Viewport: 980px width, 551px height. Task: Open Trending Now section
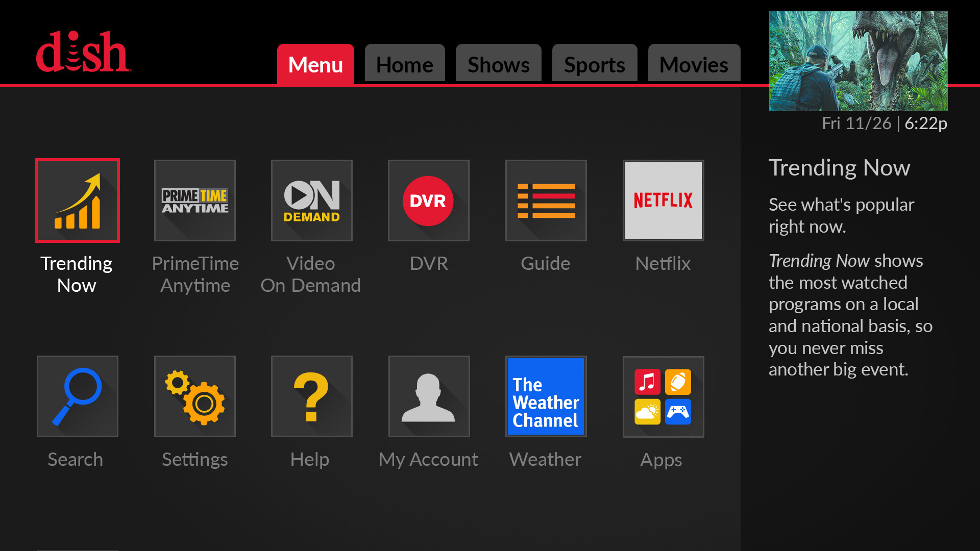[x=78, y=201]
